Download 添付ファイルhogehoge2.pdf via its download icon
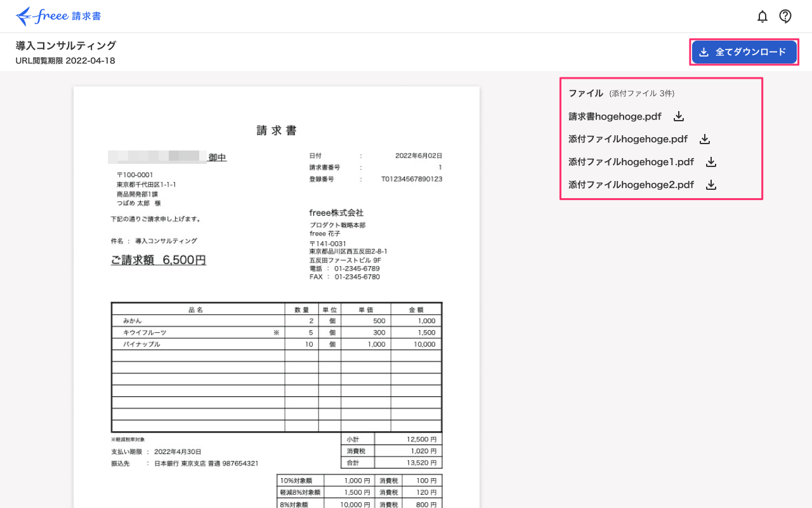Viewport: 812px width, 508px height. [x=711, y=185]
